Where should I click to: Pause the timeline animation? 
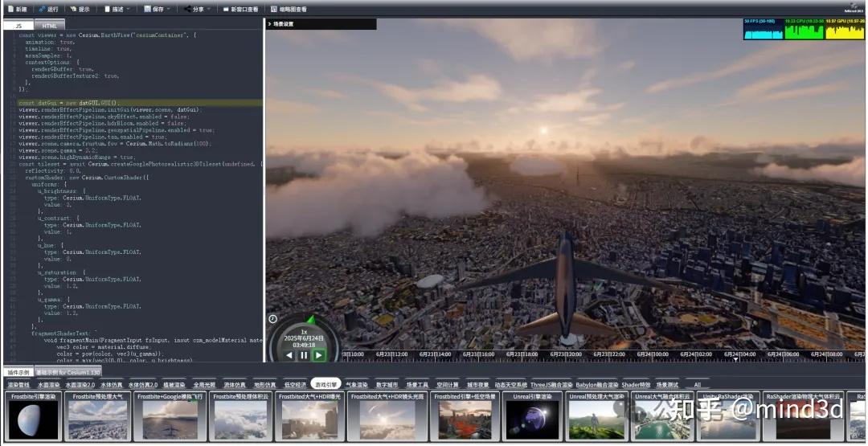(x=304, y=354)
